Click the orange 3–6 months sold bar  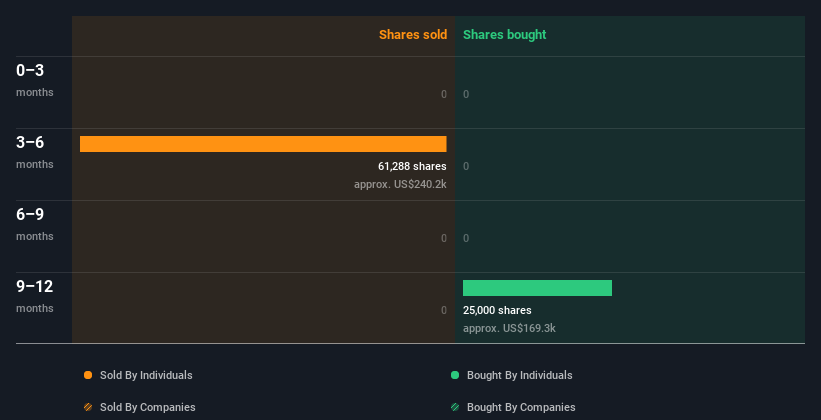(x=263, y=144)
